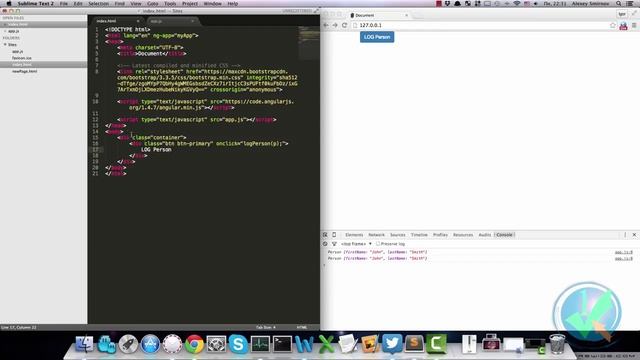The width and height of the screenshot is (640, 360).
Task: Open first app.js source link in console
Action: pos(624,252)
